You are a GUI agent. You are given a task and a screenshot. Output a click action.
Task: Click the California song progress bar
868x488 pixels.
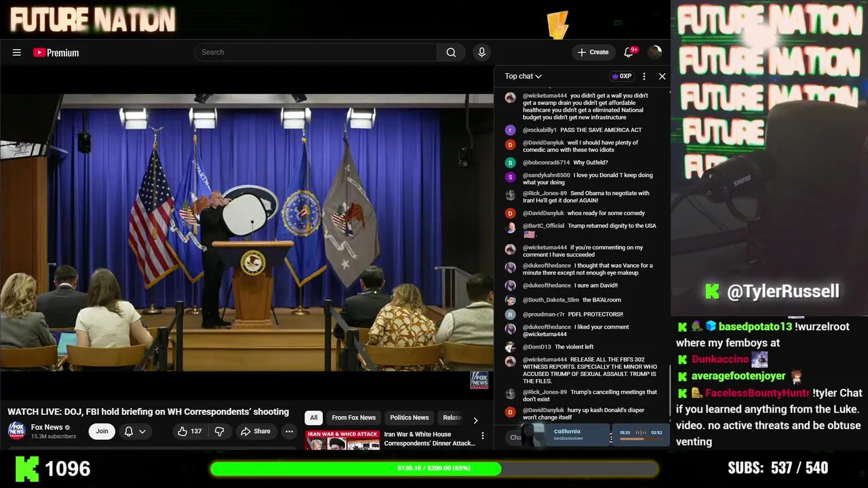(x=641, y=438)
